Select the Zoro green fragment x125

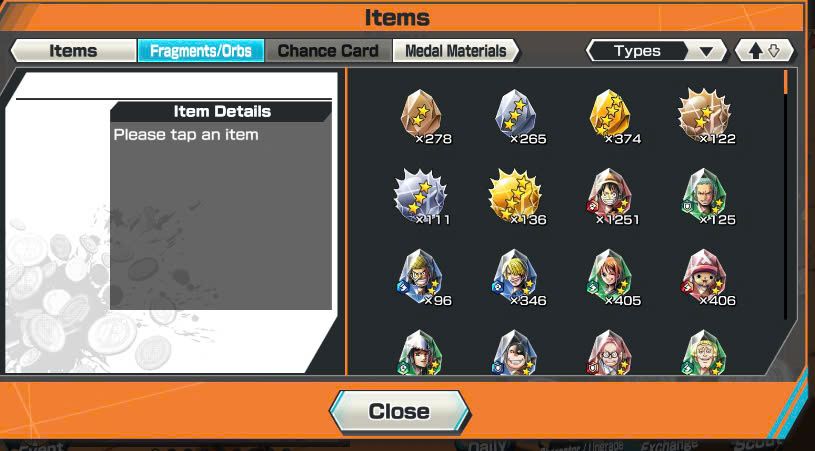point(705,197)
